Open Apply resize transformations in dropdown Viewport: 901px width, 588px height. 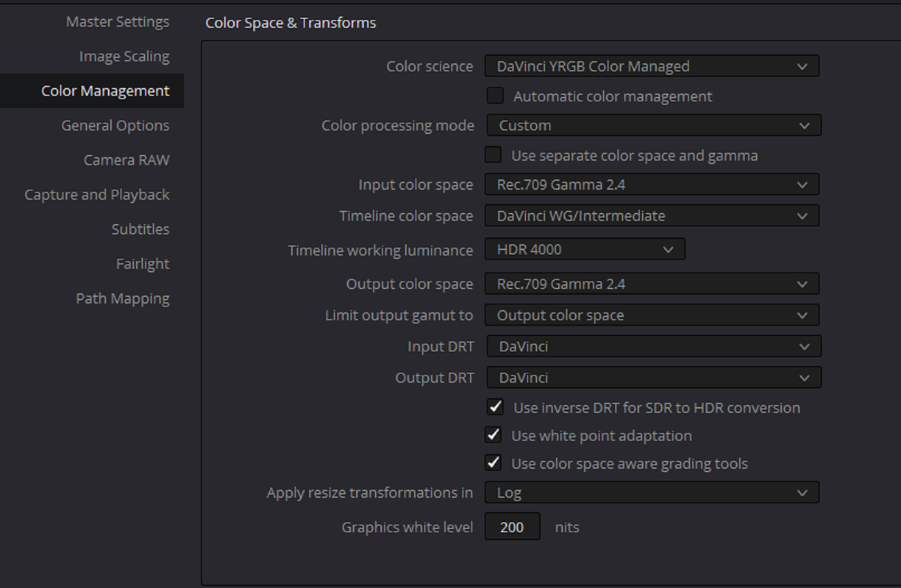pyautogui.click(x=652, y=492)
